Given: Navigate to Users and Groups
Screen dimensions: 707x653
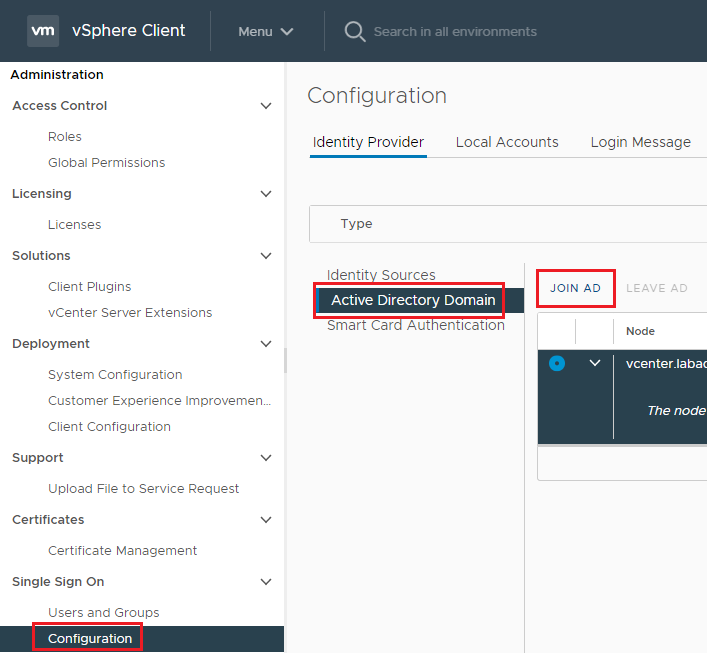Looking at the screenshot, I should coord(103,612).
